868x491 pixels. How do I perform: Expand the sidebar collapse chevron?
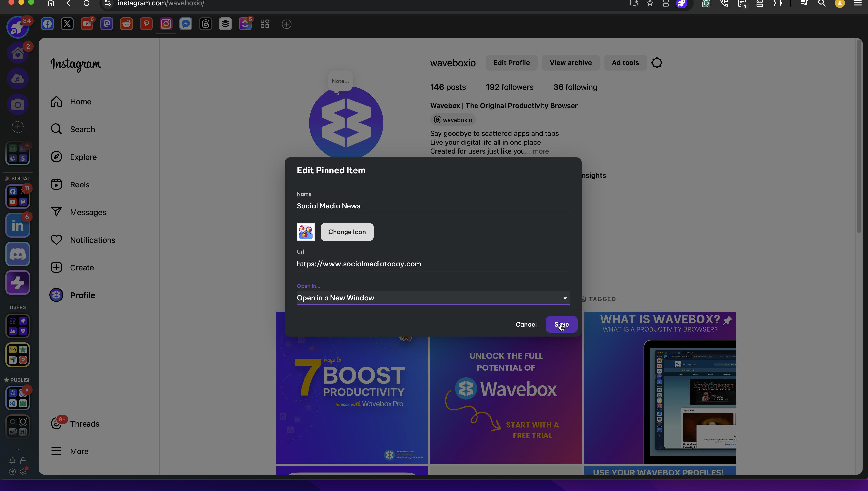pyautogui.click(x=18, y=449)
